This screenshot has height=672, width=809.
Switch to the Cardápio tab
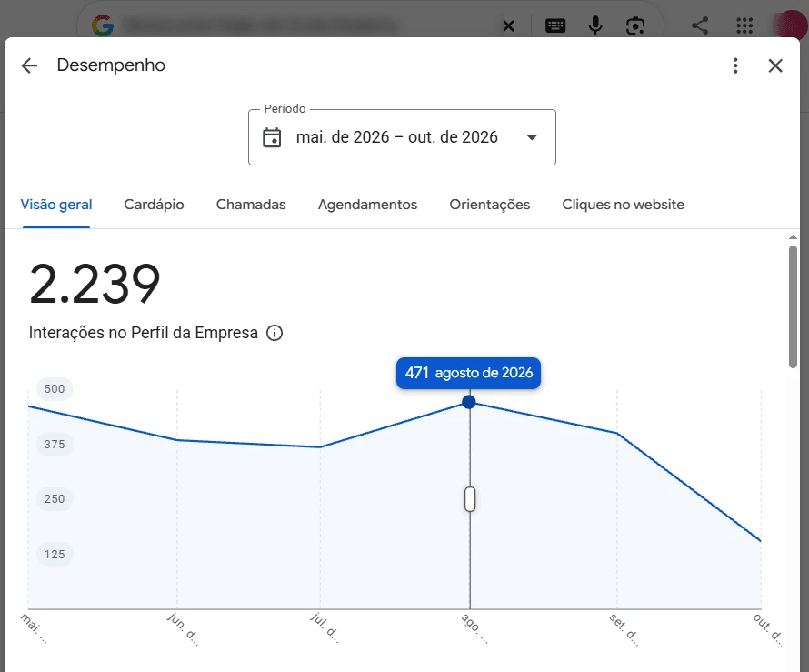pyautogui.click(x=154, y=205)
